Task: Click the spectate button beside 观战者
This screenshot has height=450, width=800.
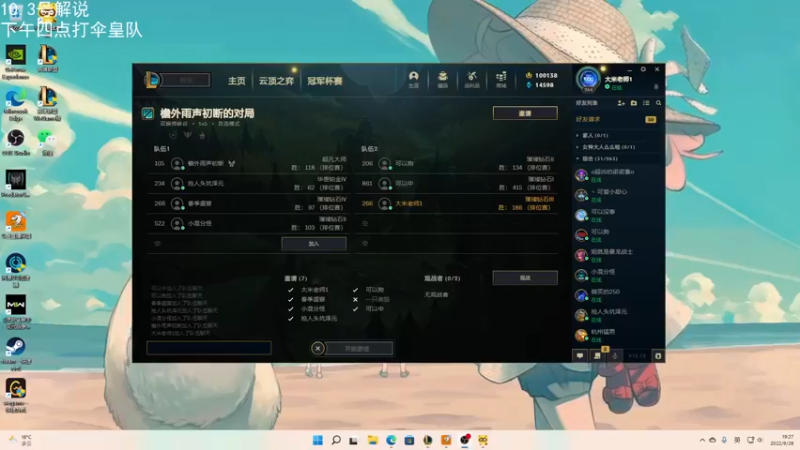Action: click(x=525, y=278)
